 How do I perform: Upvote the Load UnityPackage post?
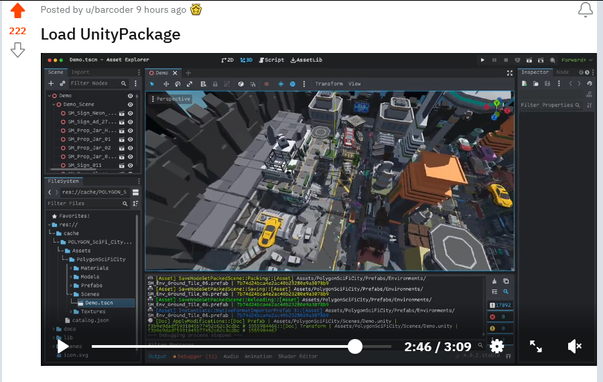(x=18, y=11)
